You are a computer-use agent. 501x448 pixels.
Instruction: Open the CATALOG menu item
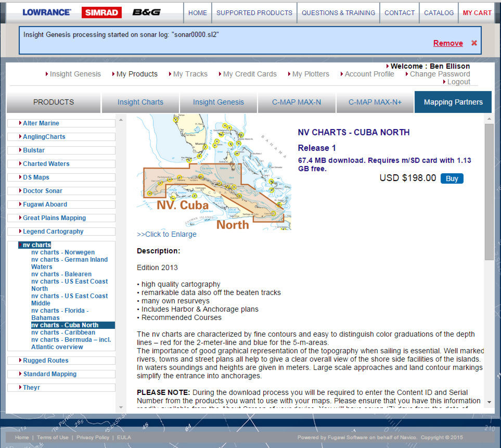[x=439, y=13]
